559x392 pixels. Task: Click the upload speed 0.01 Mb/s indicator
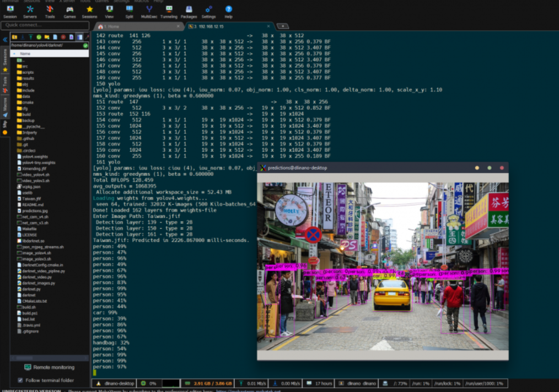[252, 383]
